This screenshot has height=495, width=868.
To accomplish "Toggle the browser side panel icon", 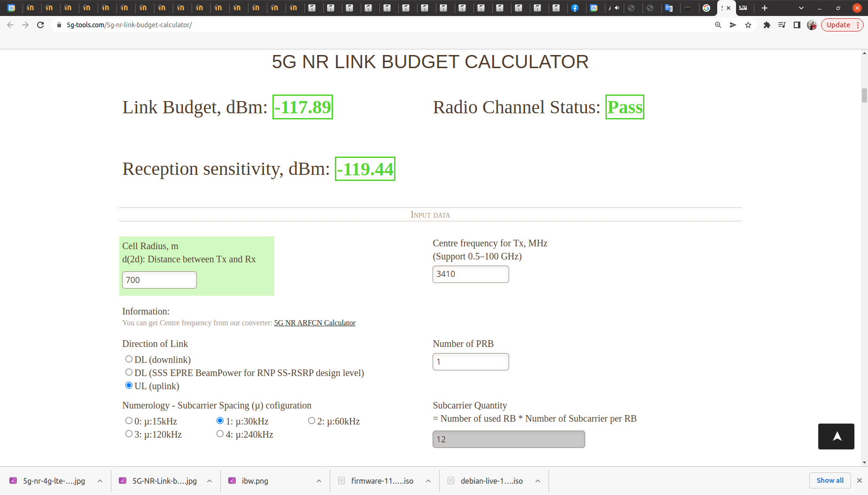I will click(797, 25).
